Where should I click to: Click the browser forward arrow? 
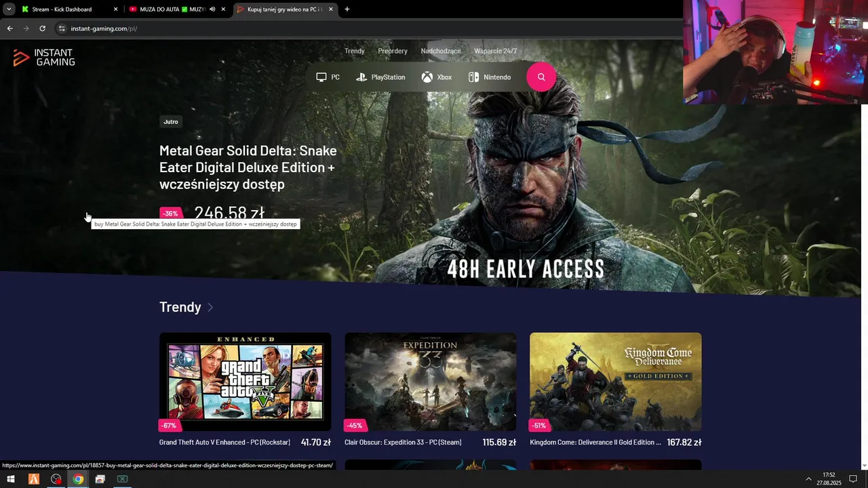click(x=26, y=28)
